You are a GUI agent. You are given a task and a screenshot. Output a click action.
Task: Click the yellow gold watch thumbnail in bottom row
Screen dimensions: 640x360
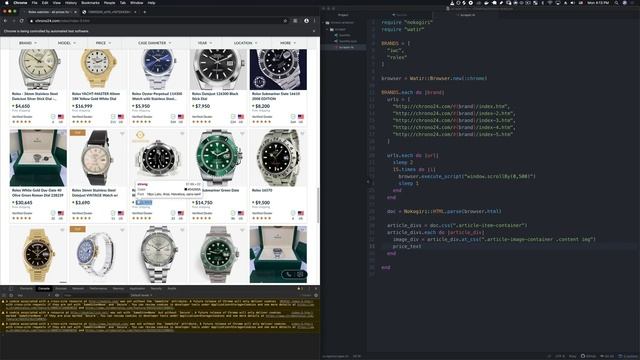(x=38, y=254)
